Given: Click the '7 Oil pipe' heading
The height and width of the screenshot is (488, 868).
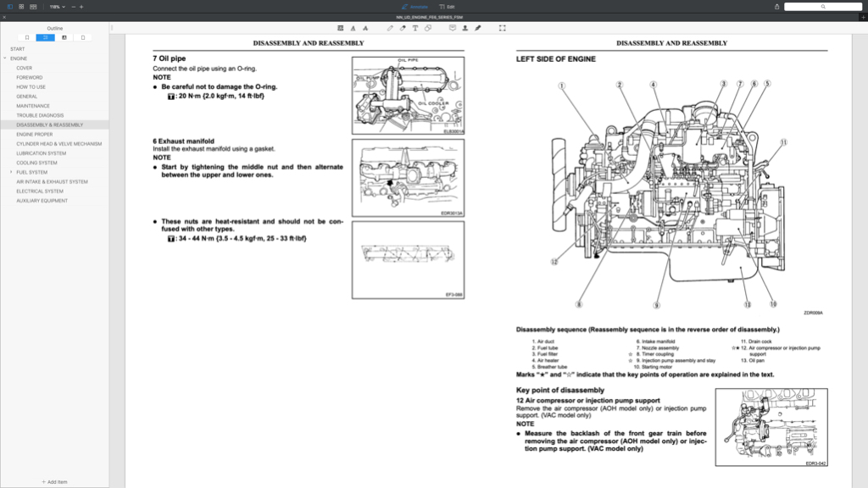Looking at the screenshot, I should 170,58.
